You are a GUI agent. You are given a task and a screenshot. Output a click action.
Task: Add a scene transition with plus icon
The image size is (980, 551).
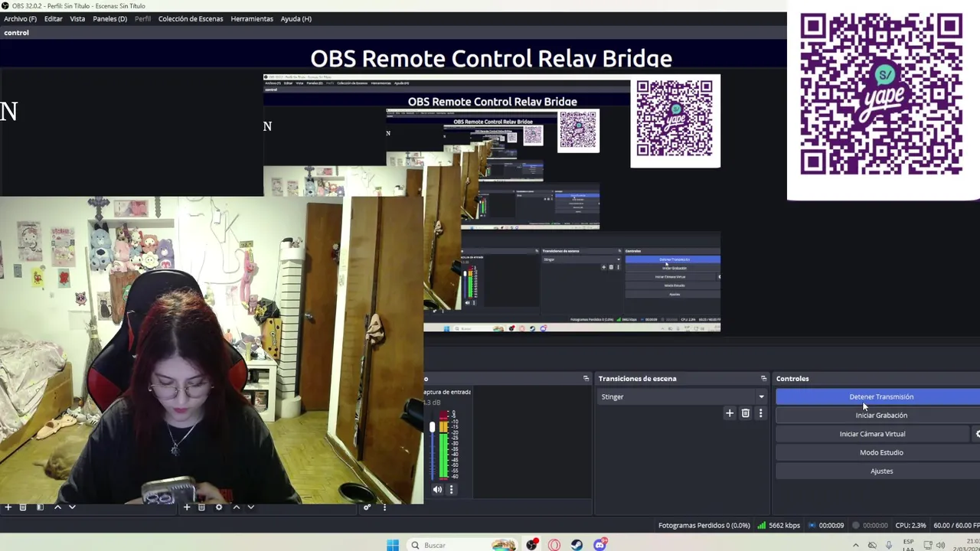[x=729, y=413]
